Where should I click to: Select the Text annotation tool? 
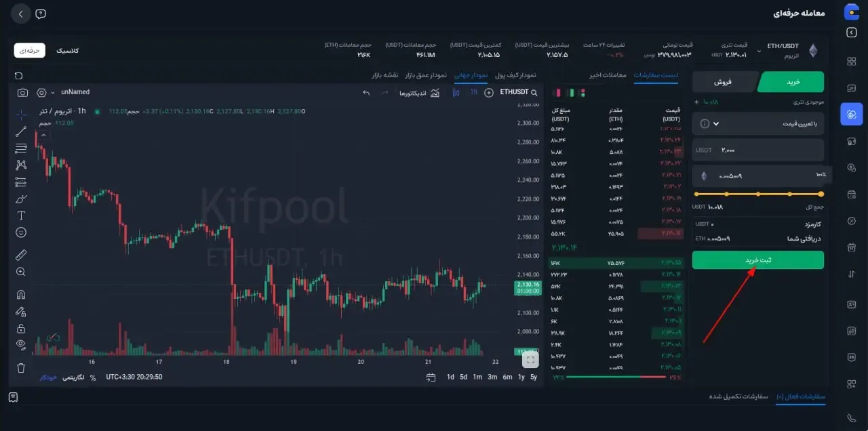(21, 215)
